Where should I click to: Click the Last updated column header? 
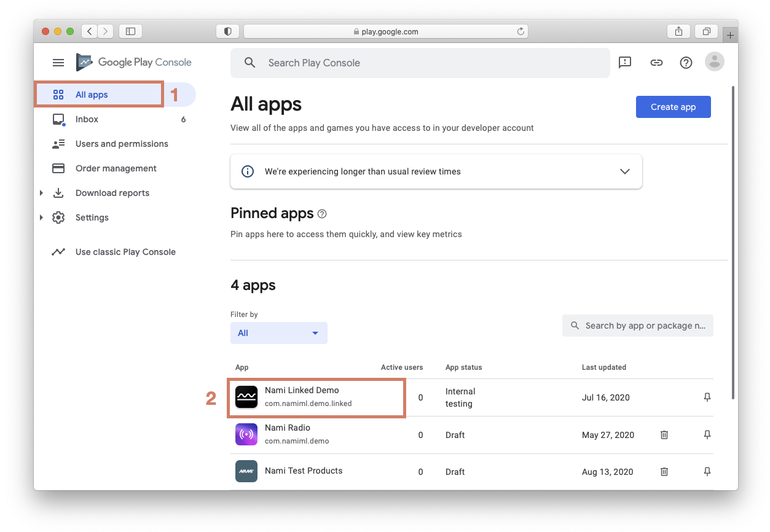[604, 367]
